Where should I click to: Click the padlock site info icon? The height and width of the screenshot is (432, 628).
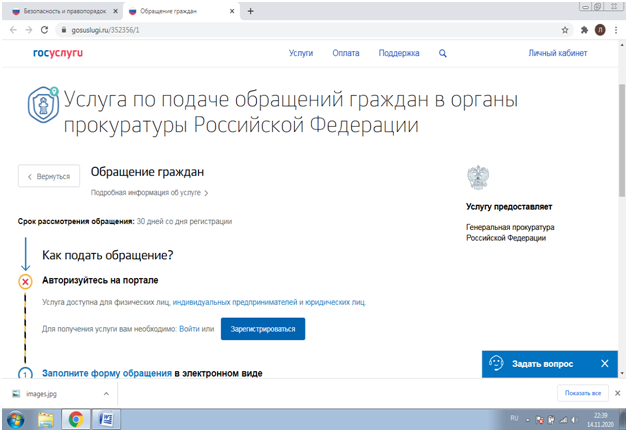[x=64, y=30]
